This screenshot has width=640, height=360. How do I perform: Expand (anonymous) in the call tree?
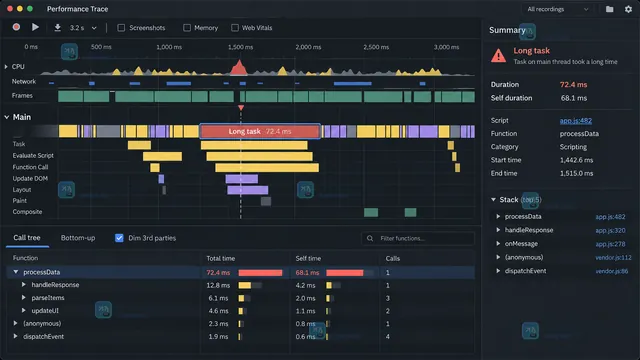coord(16,323)
